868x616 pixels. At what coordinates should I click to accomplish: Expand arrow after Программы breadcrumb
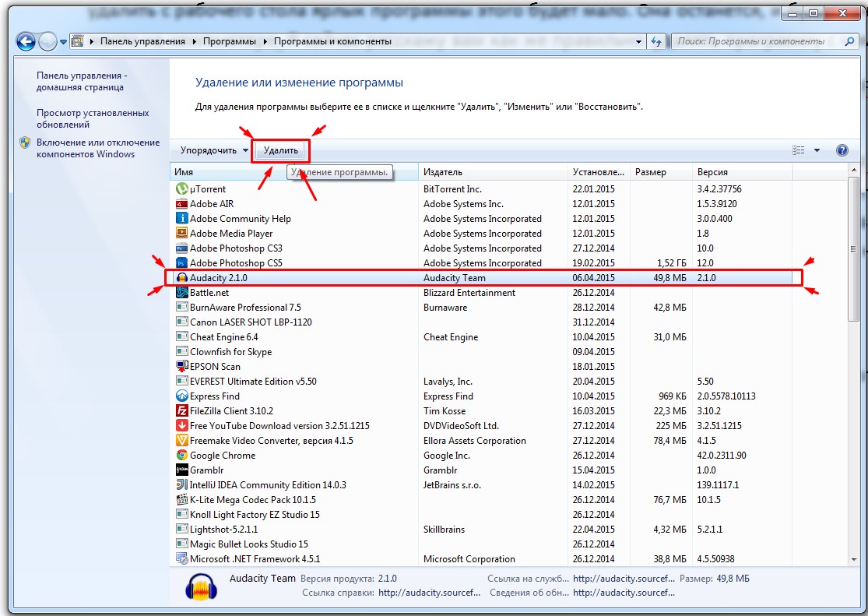265,41
